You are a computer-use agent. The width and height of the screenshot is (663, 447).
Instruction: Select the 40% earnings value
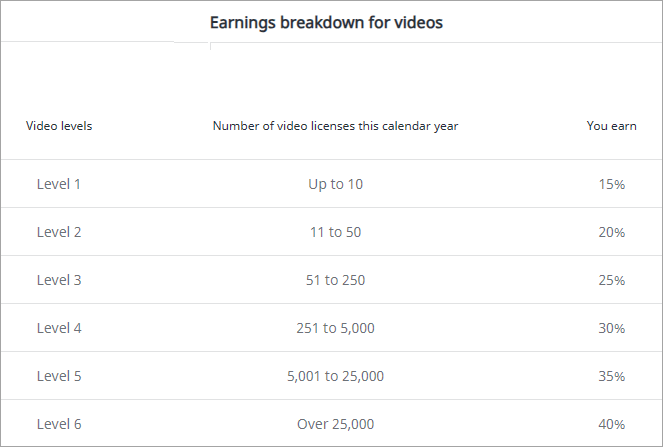[x=612, y=425]
